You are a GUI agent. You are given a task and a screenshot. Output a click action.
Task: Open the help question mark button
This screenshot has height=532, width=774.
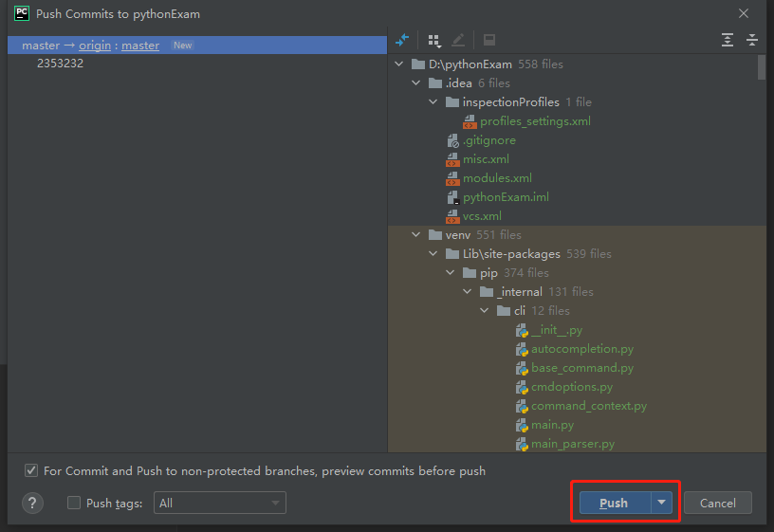(32, 503)
